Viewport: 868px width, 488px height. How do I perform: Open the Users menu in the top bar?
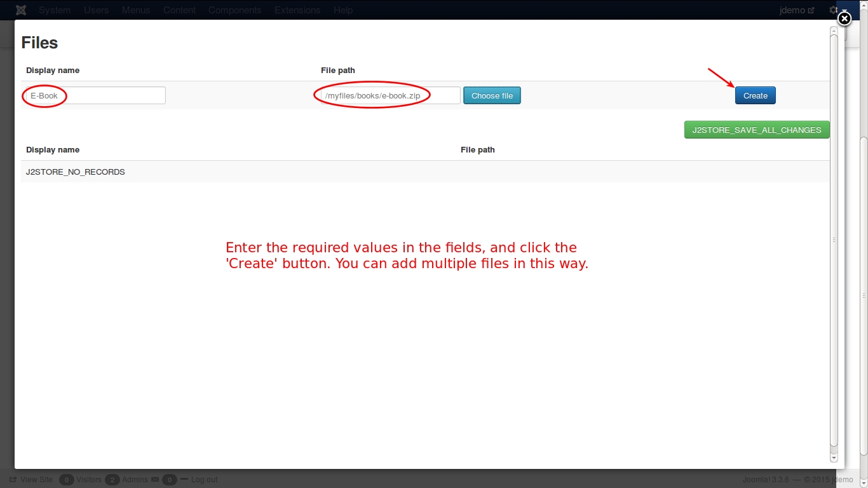click(97, 10)
